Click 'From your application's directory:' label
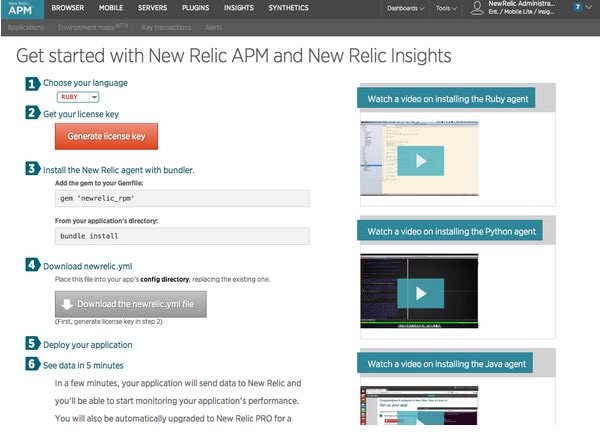 pos(106,221)
